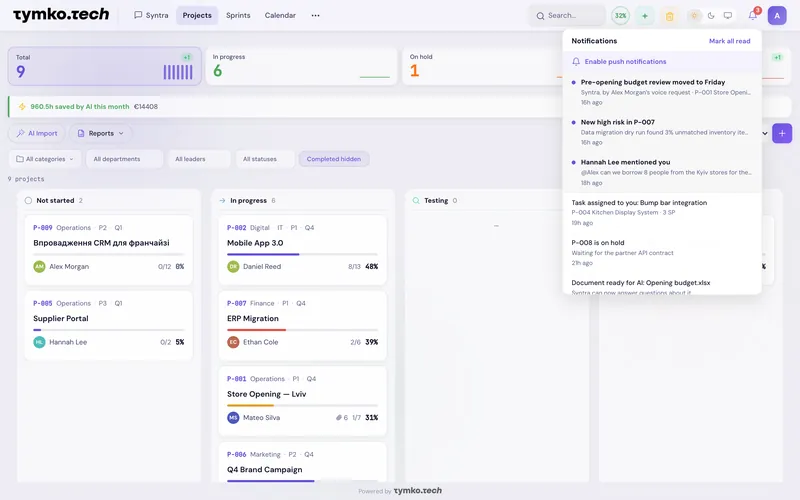Select system theme with the monitor icon
The height and width of the screenshot is (500, 800).
(728, 15)
